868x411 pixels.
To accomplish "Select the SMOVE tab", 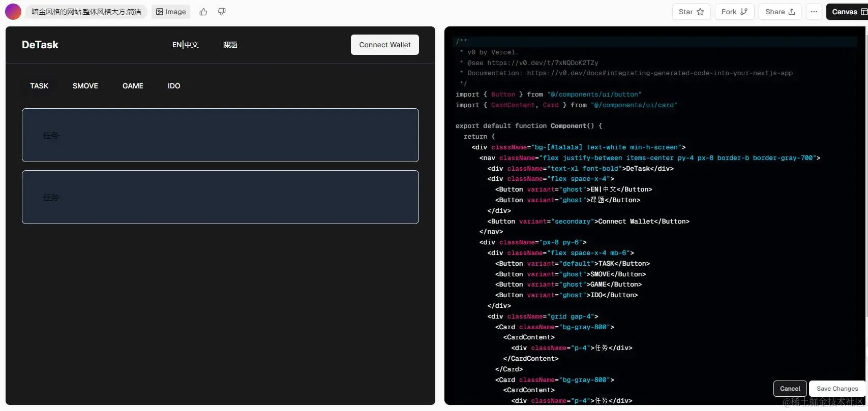I will click(x=85, y=86).
